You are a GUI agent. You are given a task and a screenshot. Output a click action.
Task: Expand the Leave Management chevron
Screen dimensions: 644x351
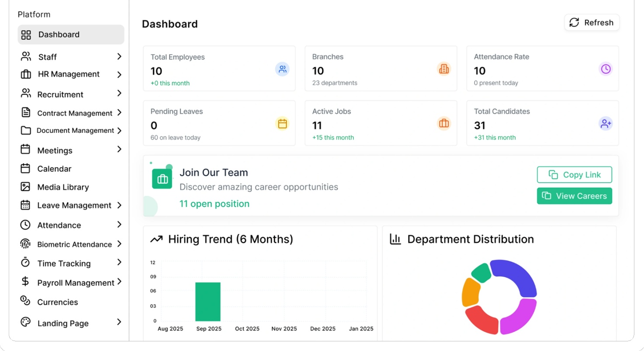pos(119,205)
